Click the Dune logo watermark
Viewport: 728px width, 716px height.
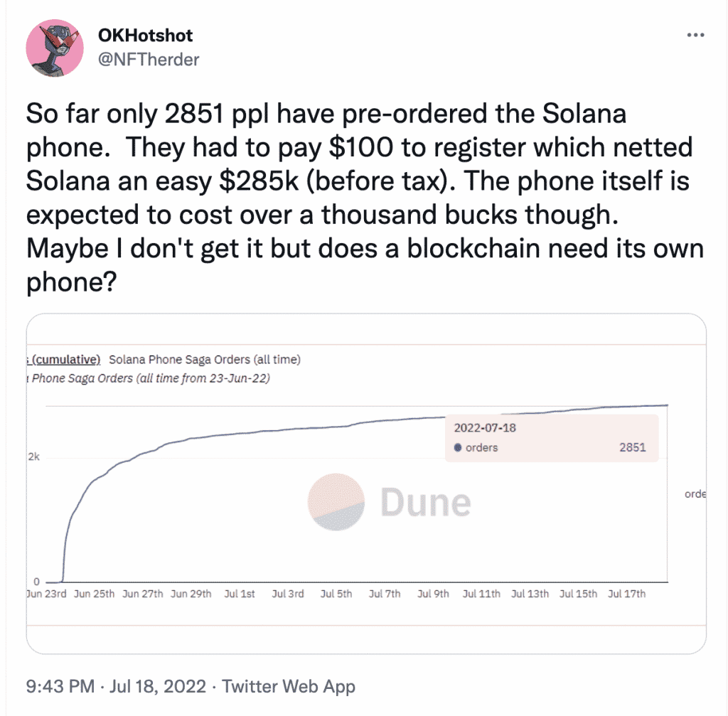[x=389, y=502]
